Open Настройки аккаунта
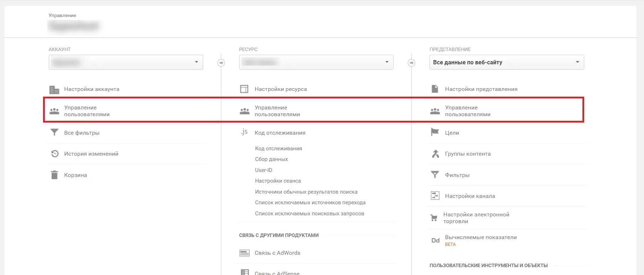Image resolution: width=644 pixels, height=275 pixels. click(x=91, y=89)
